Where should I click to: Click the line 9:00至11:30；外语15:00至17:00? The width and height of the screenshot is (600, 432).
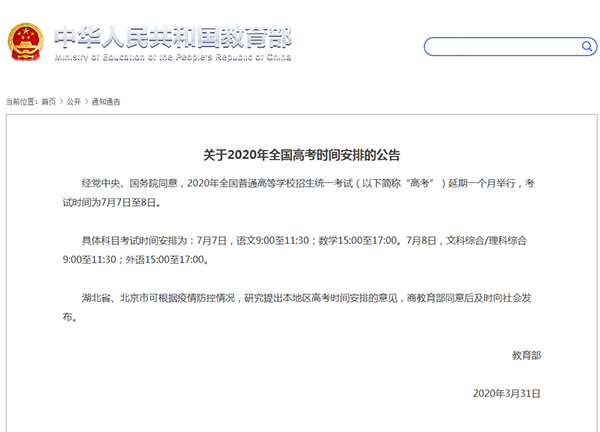point(136,260)
